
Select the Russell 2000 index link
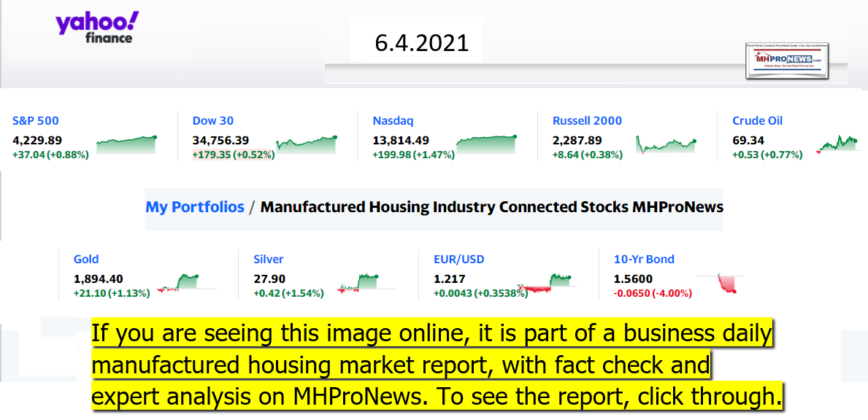coord(587,121)
